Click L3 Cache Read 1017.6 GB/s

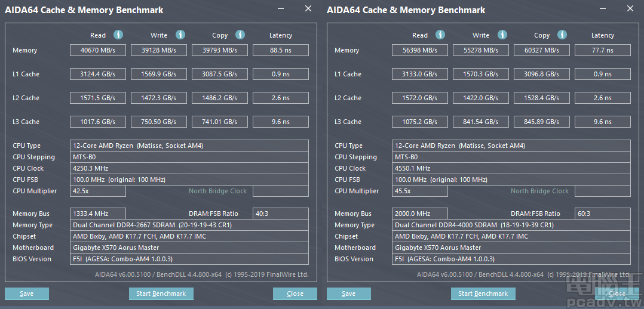click(98, 122)
